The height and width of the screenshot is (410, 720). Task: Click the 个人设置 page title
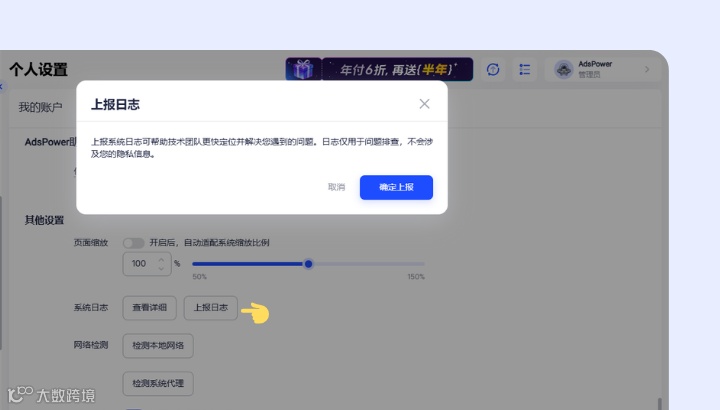[x=39, y=69]
